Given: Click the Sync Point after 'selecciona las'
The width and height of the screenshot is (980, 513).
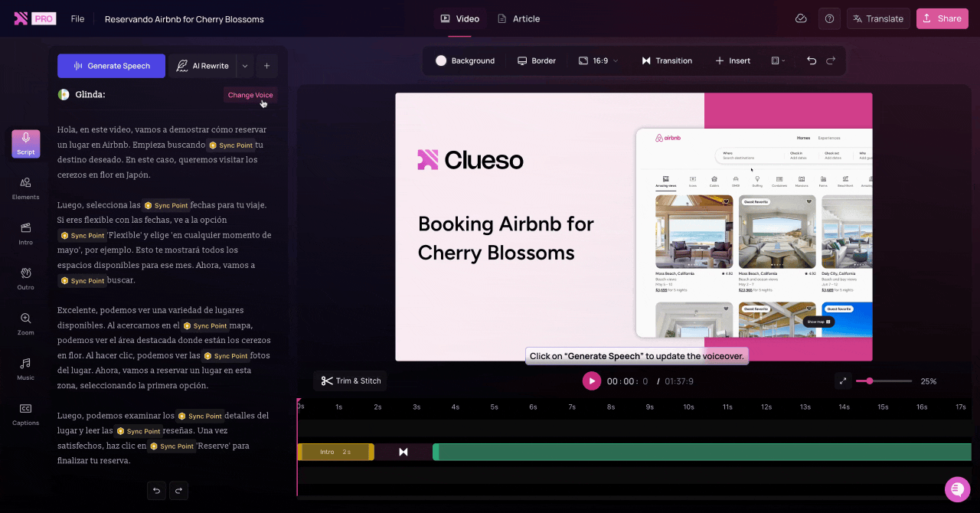Looking at the screenshot, I should [x=166, y=205].
